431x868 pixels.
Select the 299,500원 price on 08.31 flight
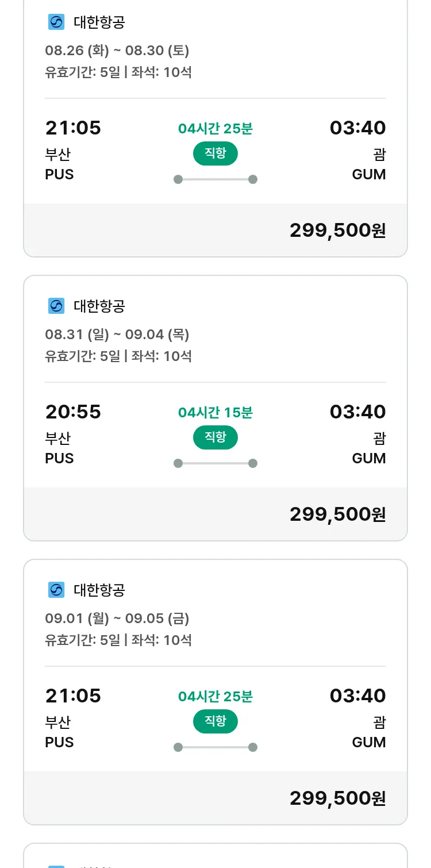337,514
